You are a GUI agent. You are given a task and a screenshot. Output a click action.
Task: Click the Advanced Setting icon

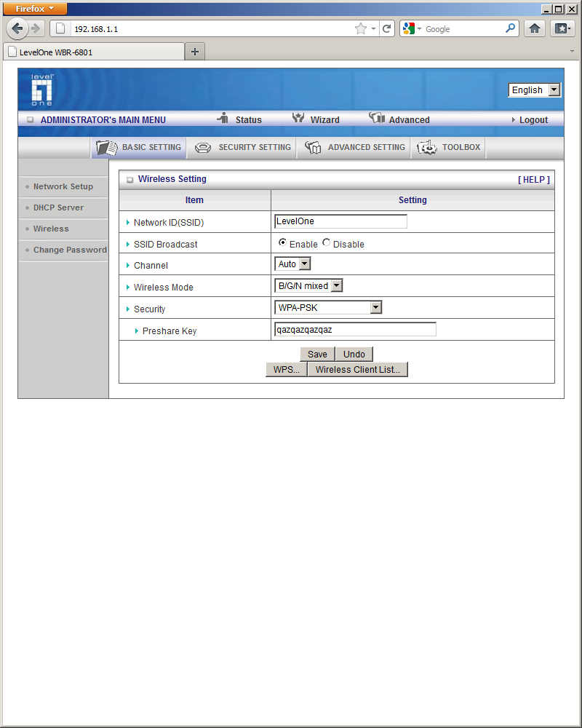313,148
